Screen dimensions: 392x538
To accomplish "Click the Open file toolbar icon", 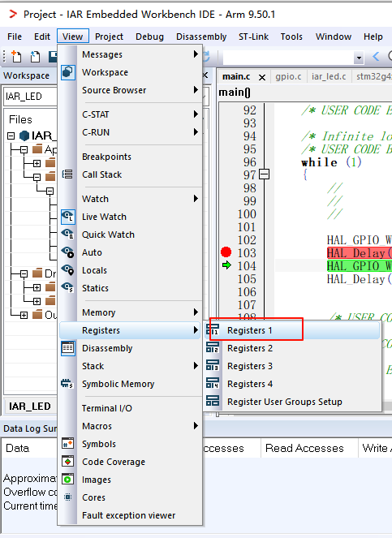I will [x=35, y=56].
